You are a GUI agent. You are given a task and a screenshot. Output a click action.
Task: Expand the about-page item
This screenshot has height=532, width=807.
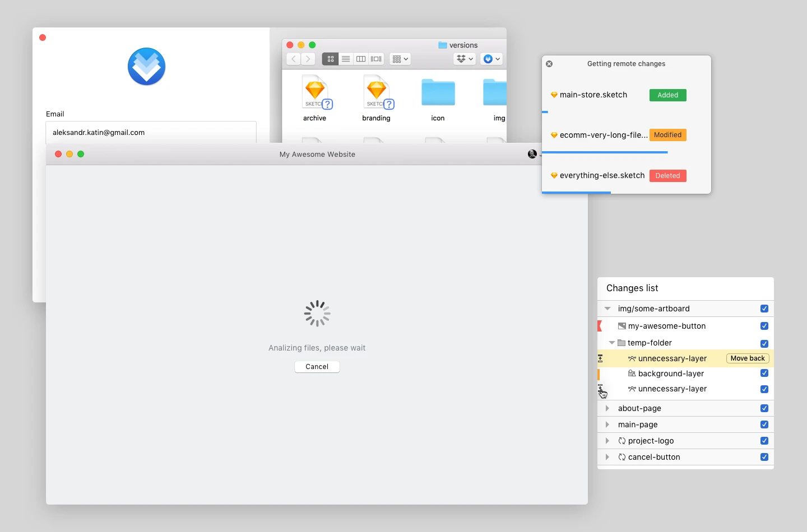pos(607,408)
